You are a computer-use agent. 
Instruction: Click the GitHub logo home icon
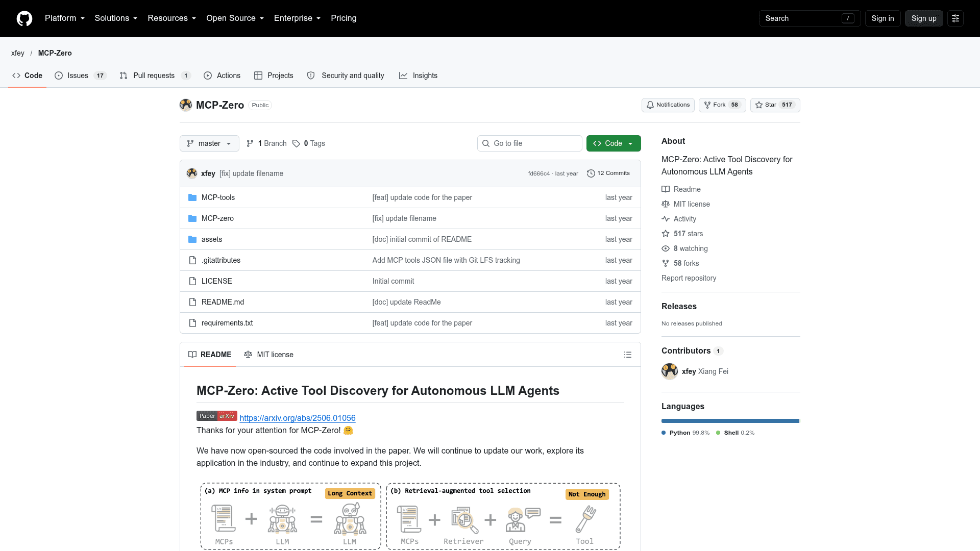point(24,18)
